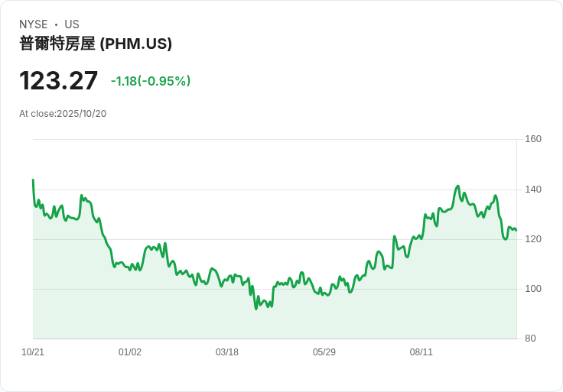Click the stock title 普爾特房屋 (PHM.US)
This screenshot has width=563, height=392.
pyautogui.click(x=96, y=44)
